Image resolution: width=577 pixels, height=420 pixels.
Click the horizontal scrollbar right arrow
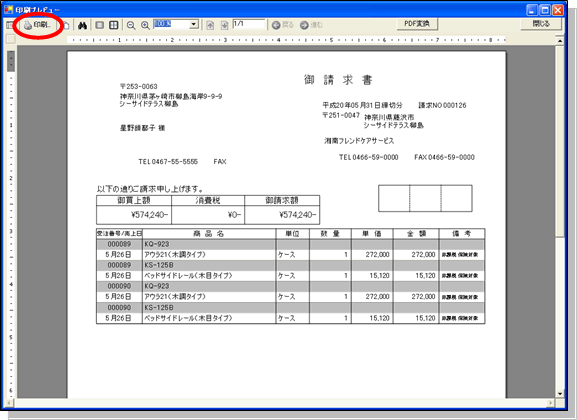[x=551, y=403]
